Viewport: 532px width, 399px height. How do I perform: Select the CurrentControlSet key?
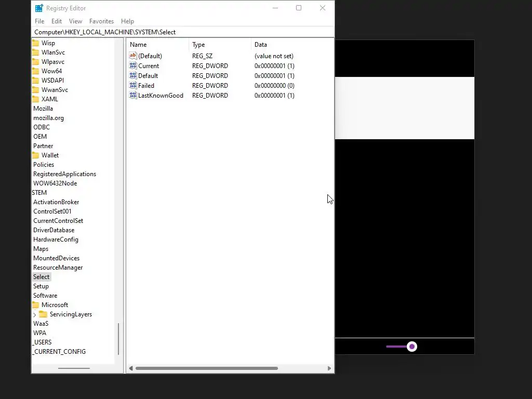(58, 220)
